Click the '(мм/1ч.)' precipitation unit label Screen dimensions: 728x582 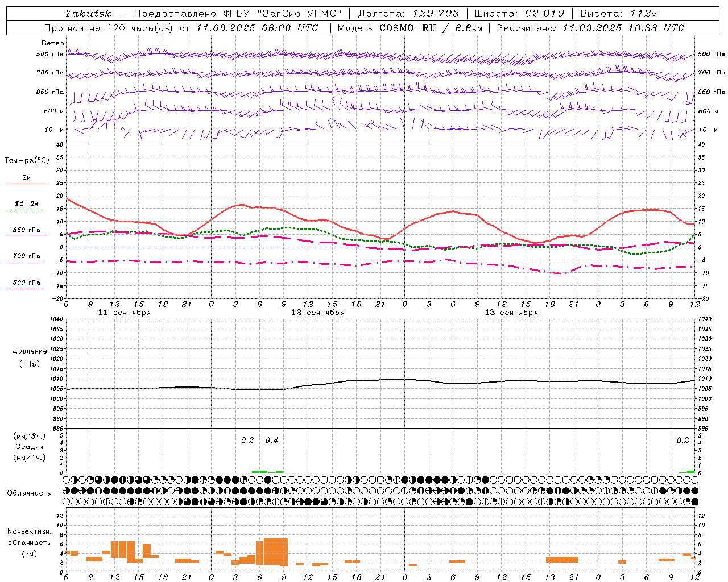coord(30,458)
